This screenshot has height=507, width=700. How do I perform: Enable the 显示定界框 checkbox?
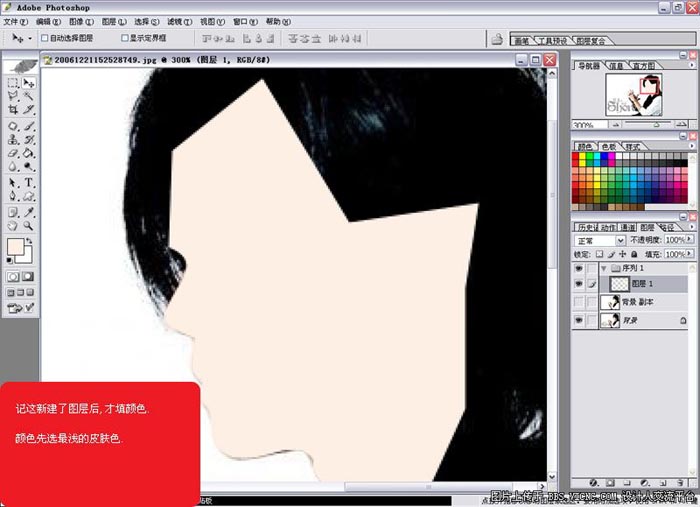125,38
